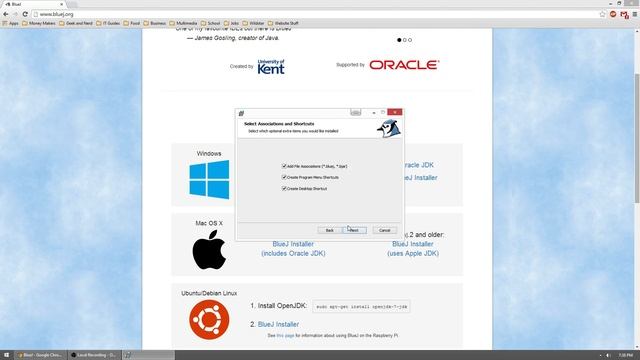The height and width of the screenshot is (360, 640).
Task: Click the installer title bar icon
Action: [241, 113]
